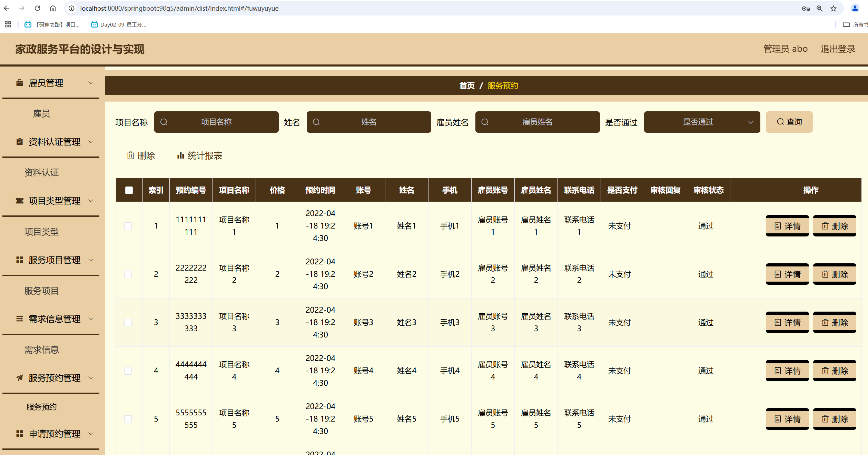The width and height of the screenshot is (868, 455).
Task: Click the briefcase icon beside 雇员管理
Action: click(20, 83)
